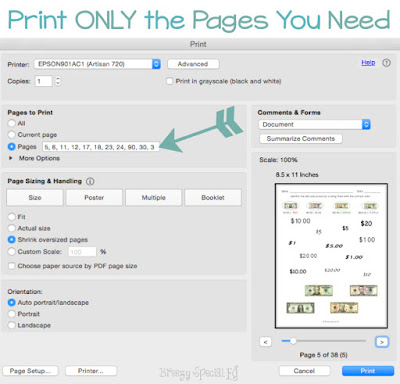Select the All pages radio button
The image size is (400, 384).
click(12, 123)
